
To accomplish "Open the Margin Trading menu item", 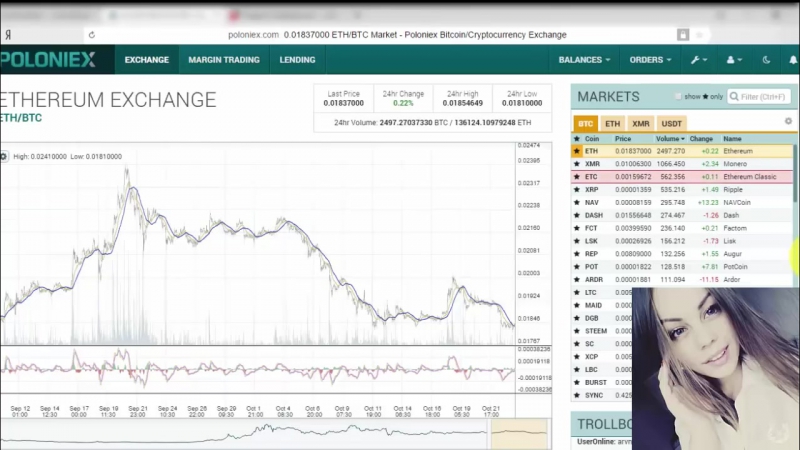I will coord(223,60).
